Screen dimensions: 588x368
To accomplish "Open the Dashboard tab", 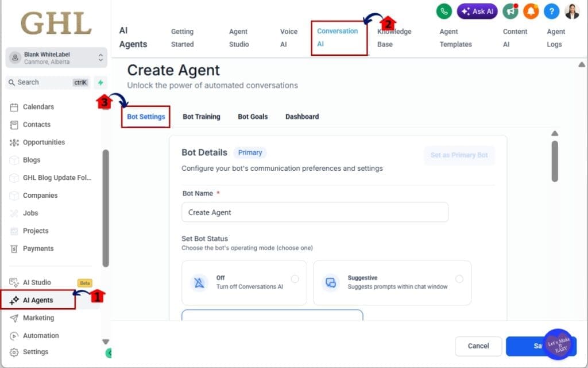I will pyautogui.click(x=302, y=117).
